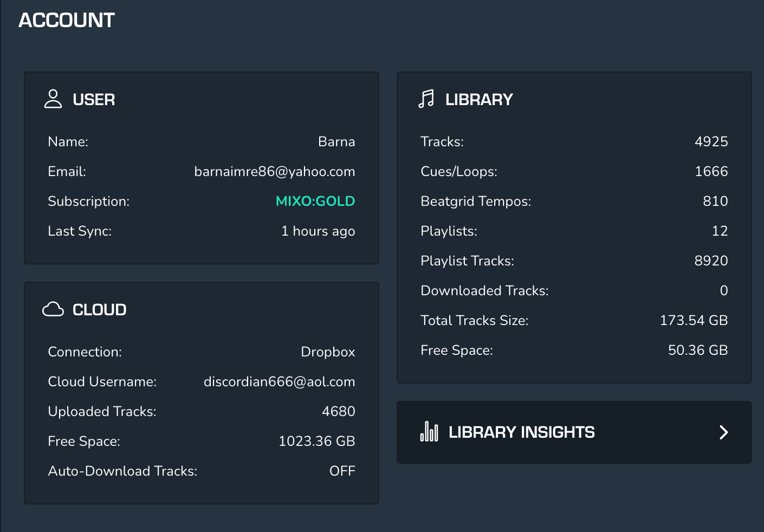Click the Uploaded Tracks count 4680
The width and height of the screenshot is (764, 532).
338,411
